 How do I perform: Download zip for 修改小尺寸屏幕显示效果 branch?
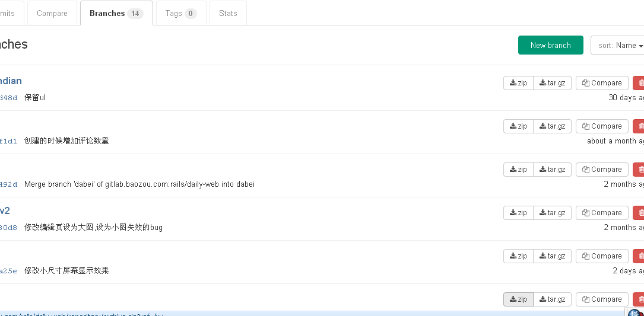(518, 256)
